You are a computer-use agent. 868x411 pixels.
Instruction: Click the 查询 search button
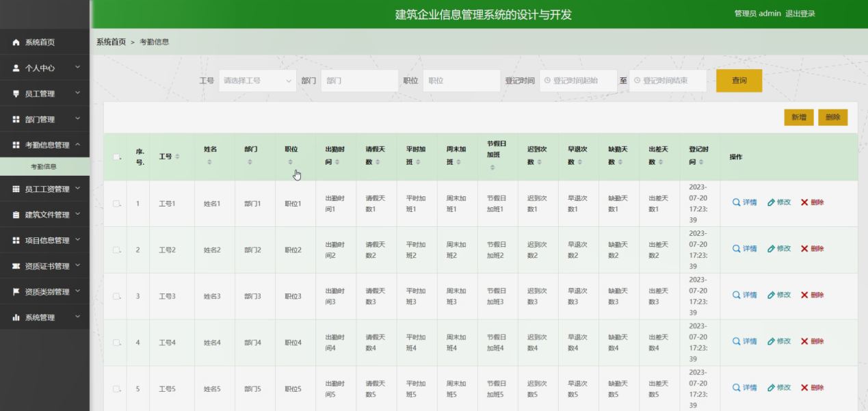tap(739, 81)
